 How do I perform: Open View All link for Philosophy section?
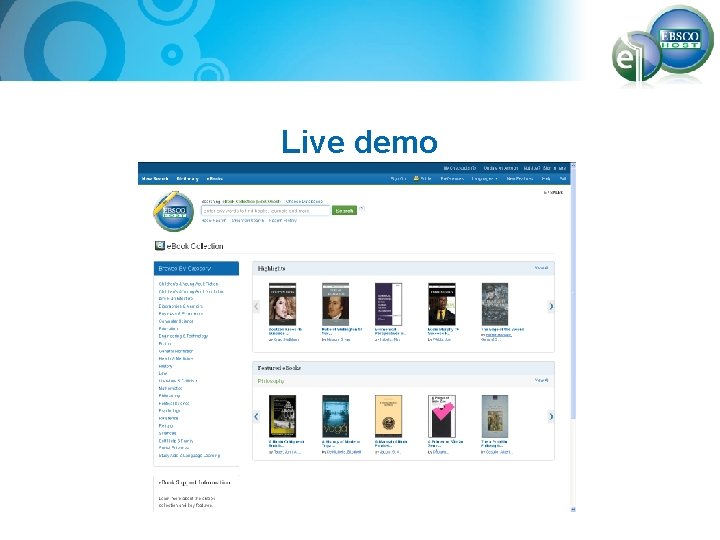pos(541,380)
